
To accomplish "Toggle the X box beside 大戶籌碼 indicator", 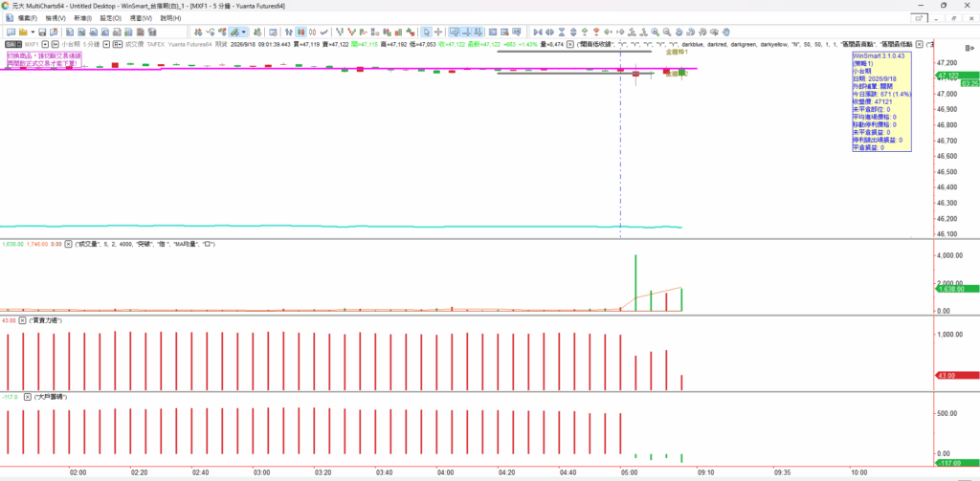I will click(x=28, y=397).
